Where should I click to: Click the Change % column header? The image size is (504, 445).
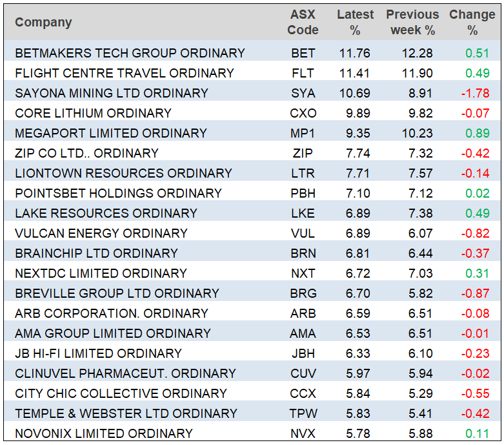click(x=472, y=22)
